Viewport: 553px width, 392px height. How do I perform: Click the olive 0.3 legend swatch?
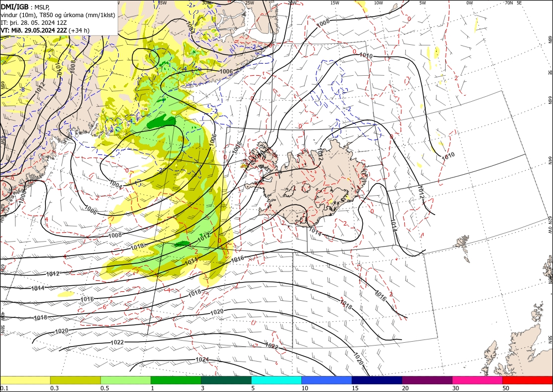(x=75, y=380)
